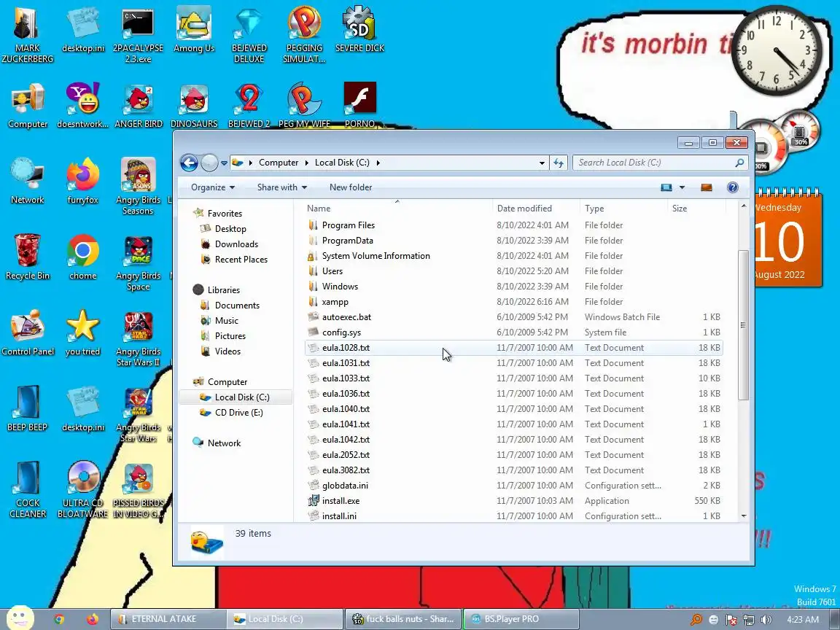The height and width of the screenshot is (630, 840).
Task: Click the scroll down arrow of file list
Action: (x=743, y=516)
